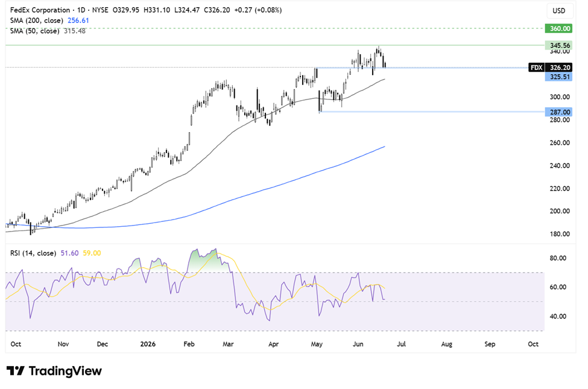Click the USD currency button
The height and width of the screenshot is (389, 588).
(x=558, y=11)
